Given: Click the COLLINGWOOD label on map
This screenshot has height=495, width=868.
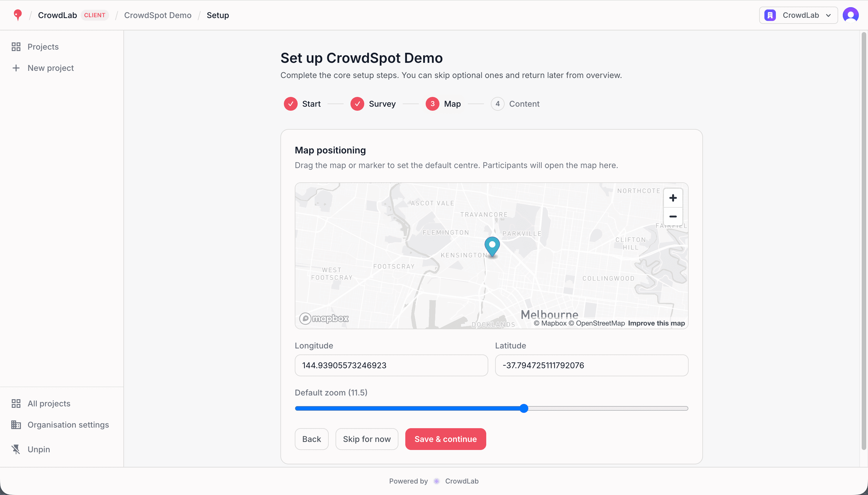Looking at the screenshot, I should (609, 278).
